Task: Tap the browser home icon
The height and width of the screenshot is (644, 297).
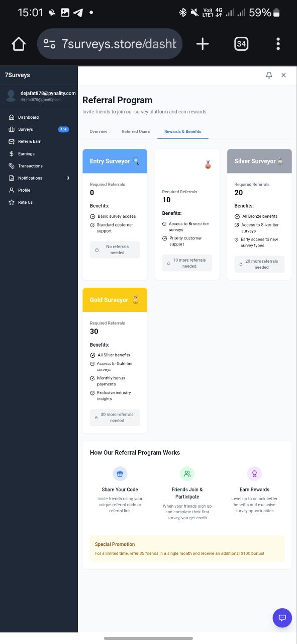Action: point(19,44)
